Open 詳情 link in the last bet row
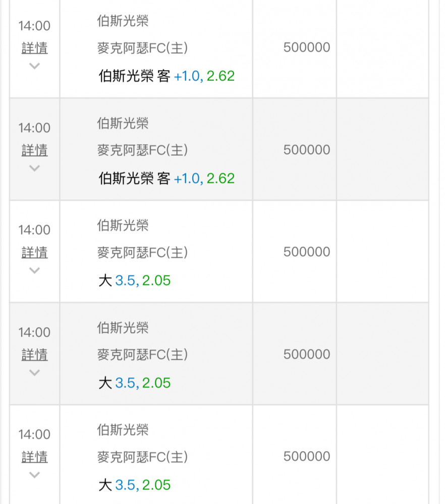Screen dimensions: 445x504 pyautogui.click(x=34, y=457)
